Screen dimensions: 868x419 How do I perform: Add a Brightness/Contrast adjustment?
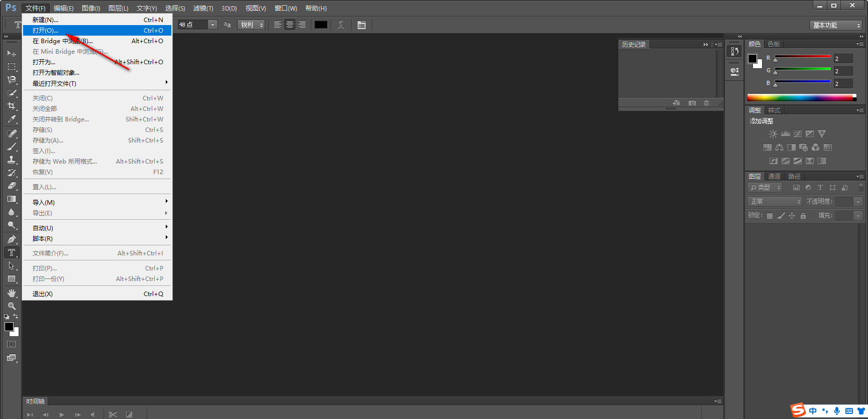pyautogui.click(x=773, y=134)
